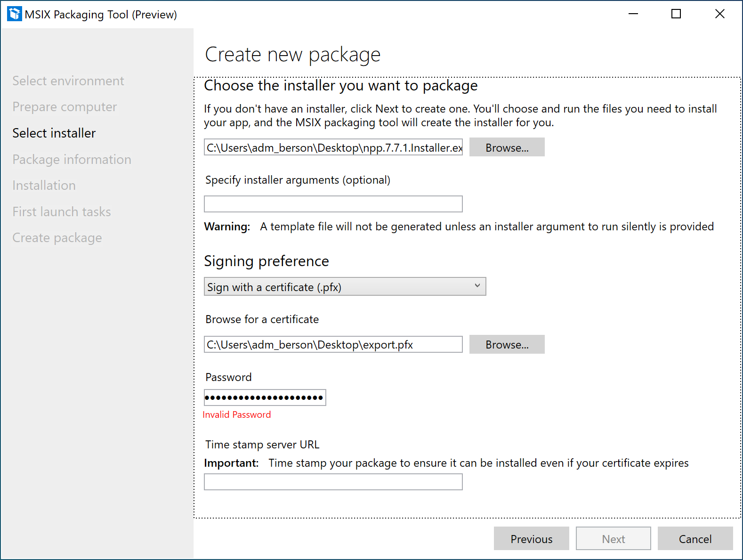
Task: Click the Time stamp server URL field
Action: coord(333,481)
